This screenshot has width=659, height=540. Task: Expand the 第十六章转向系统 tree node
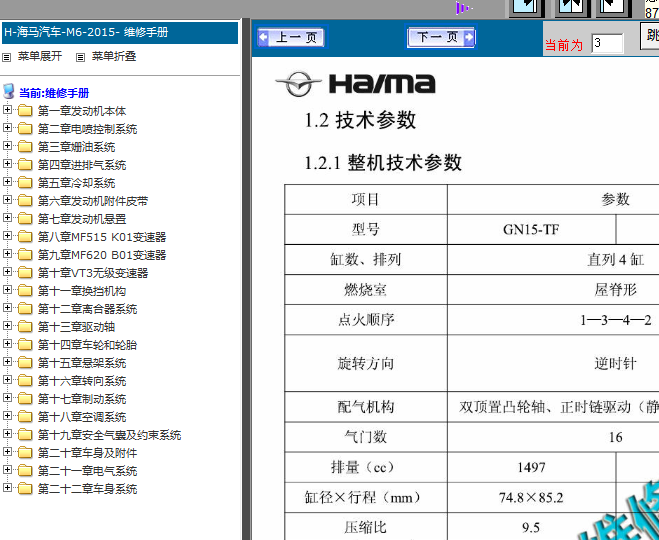pyautogui.click(x=7, y=380)
